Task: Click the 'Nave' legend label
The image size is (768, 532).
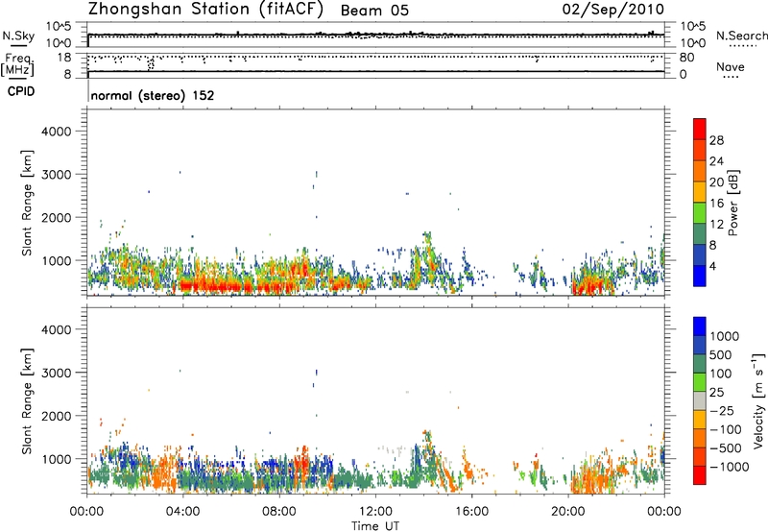Action: (730, 67)
